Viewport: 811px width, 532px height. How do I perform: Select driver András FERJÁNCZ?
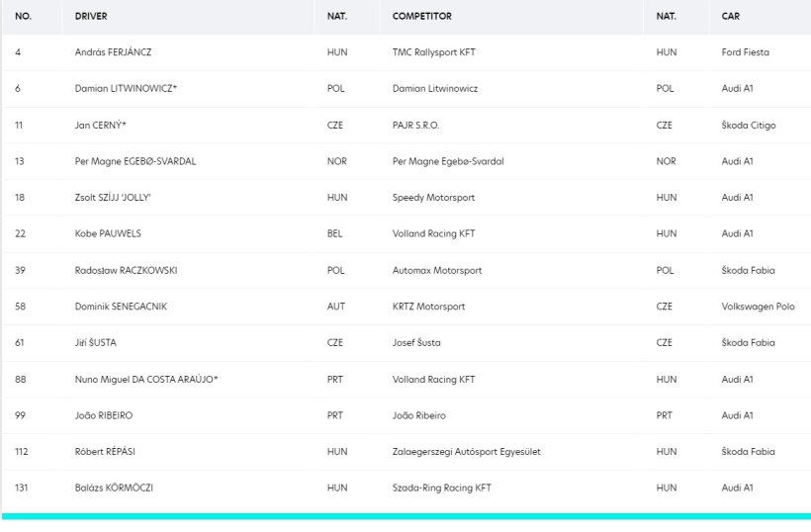tap(113, 52)
